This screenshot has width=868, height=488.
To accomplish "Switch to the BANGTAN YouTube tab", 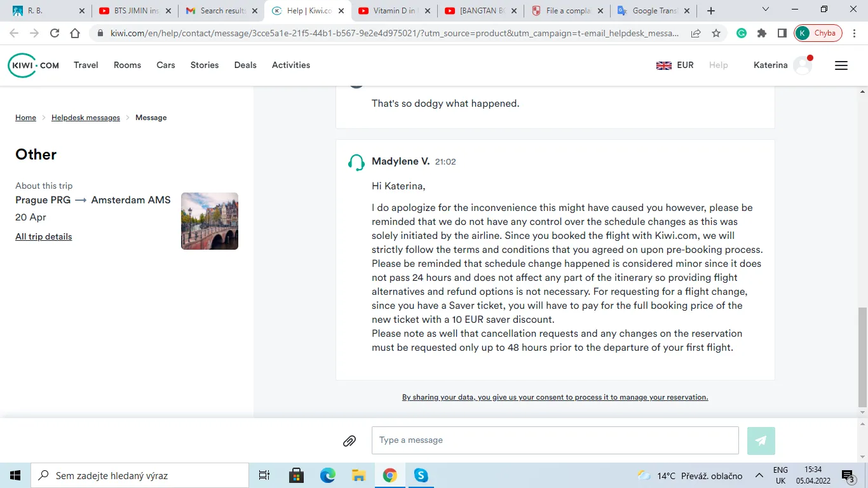I will (480, 11).
